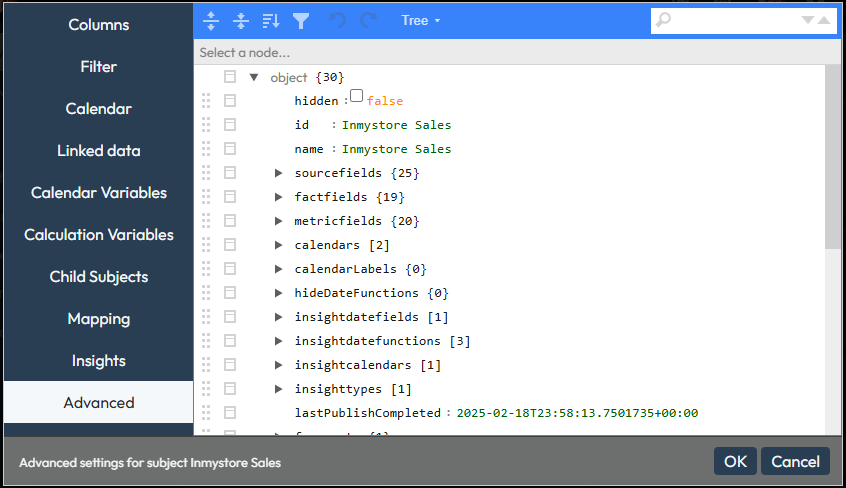Open action menu for object root
Image resolution: width=846 pixels, height=488 pixels.
pos(230,77)
